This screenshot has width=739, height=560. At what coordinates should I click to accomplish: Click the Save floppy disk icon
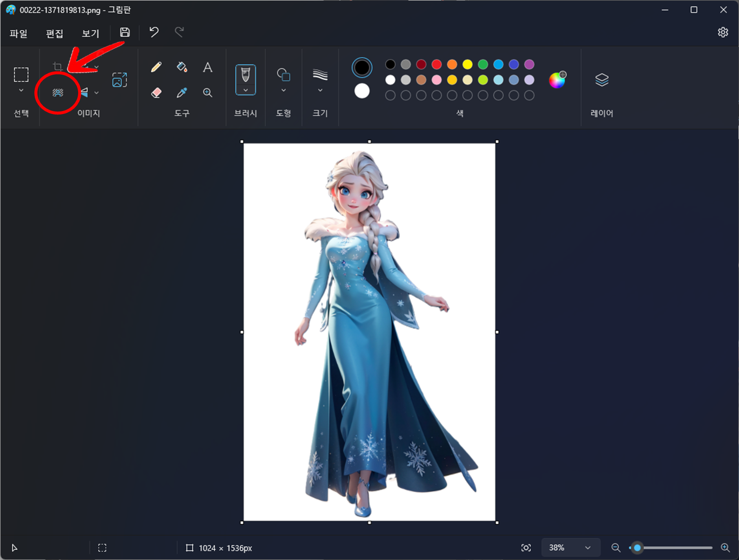click(x=125, y=32)
